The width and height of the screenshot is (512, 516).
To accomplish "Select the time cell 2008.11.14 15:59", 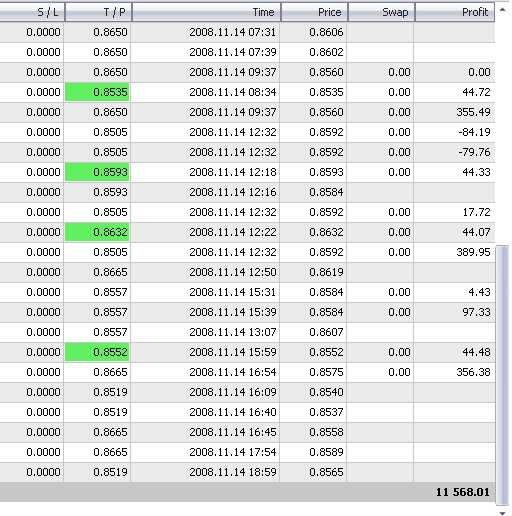I will click(233, 352).
